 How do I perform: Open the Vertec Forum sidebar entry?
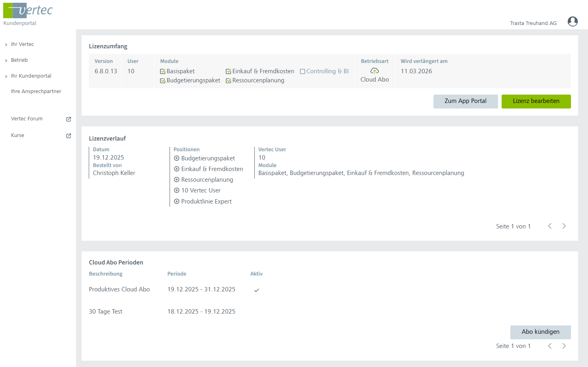click(27, 119)
